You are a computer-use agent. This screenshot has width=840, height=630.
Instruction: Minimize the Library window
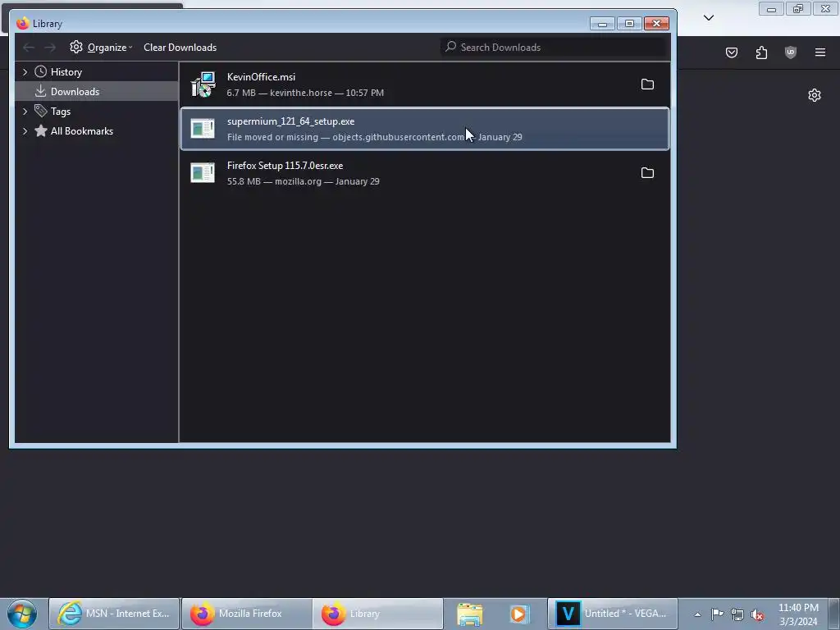pyautogui.click(x=602, y=24)
